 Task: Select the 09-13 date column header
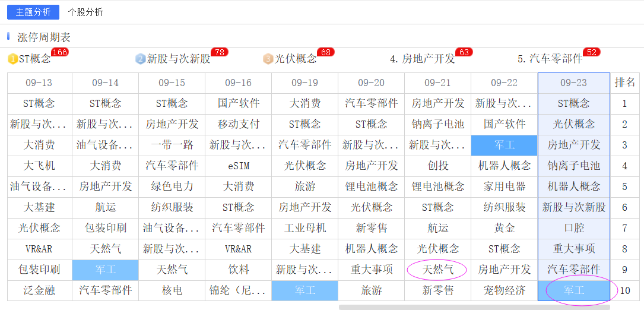point(39,83)
